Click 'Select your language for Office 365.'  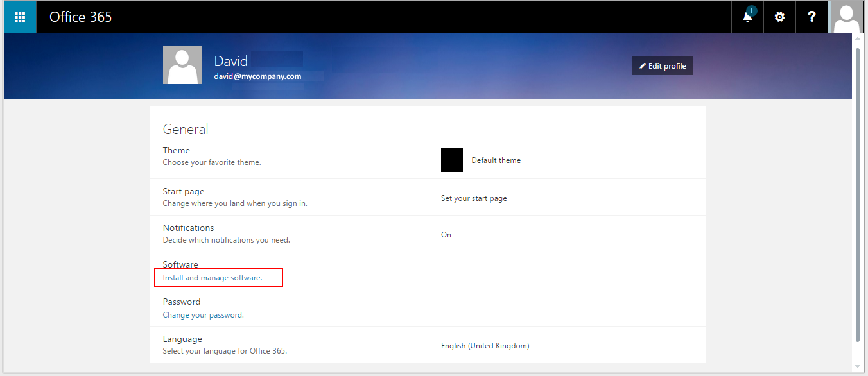(225, 351)
